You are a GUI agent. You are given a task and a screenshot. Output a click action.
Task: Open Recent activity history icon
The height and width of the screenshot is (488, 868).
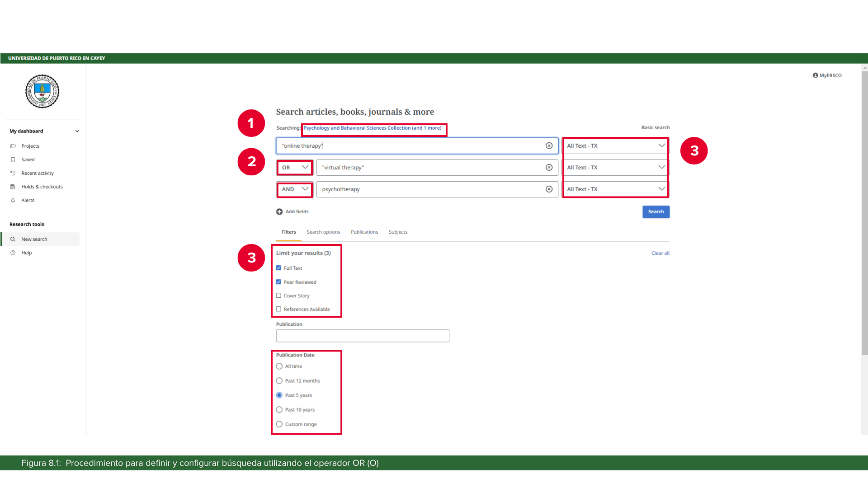(x=13, y=173)
